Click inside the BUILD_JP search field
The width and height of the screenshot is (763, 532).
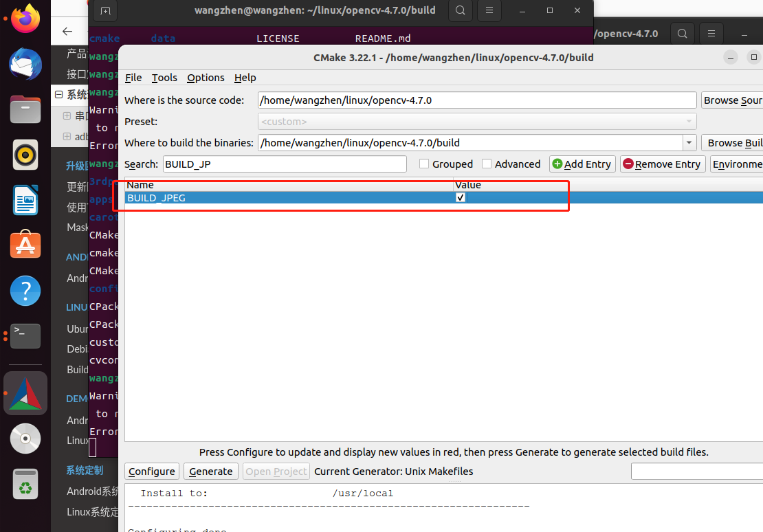coord(284,164)
